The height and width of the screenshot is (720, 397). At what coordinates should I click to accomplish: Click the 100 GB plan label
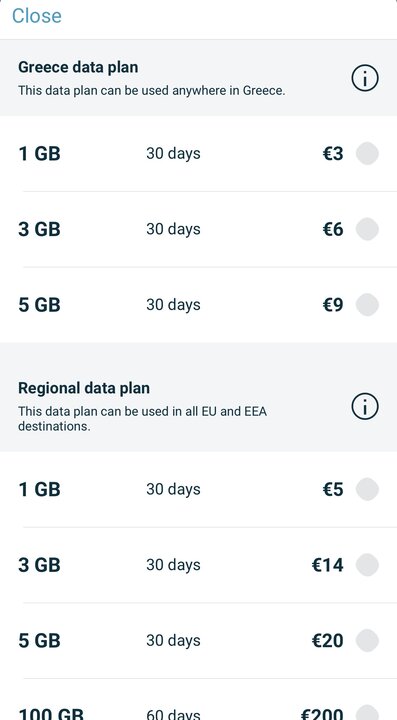click(51, 714)
